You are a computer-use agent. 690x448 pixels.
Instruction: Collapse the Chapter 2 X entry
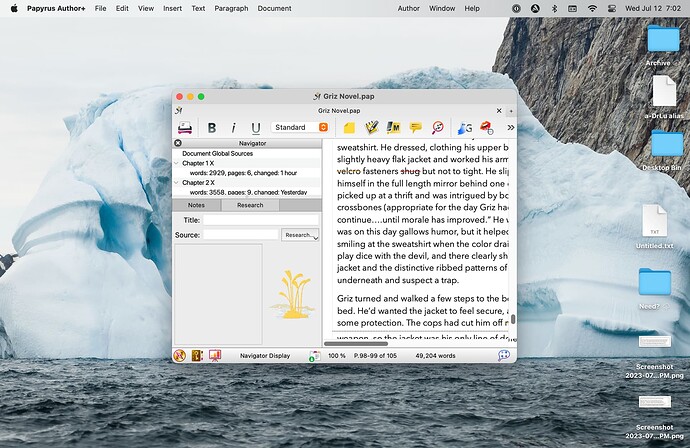[176, 183]
